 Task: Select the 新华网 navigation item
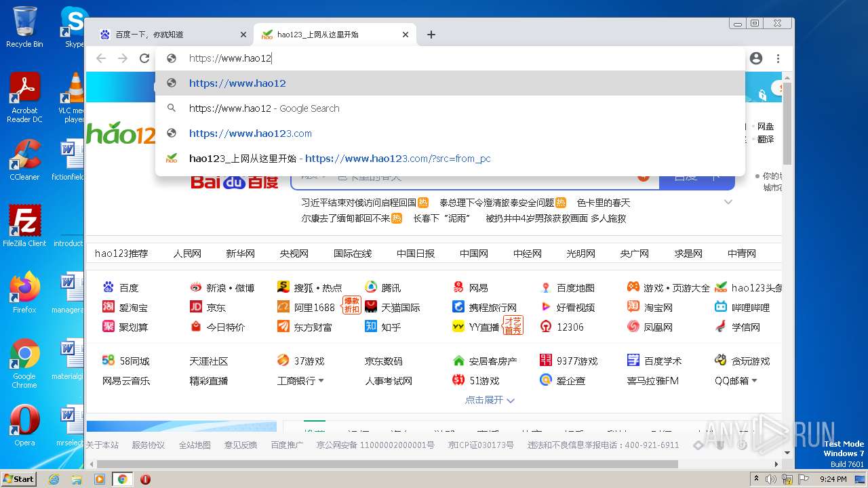click(x=241, y=253)
